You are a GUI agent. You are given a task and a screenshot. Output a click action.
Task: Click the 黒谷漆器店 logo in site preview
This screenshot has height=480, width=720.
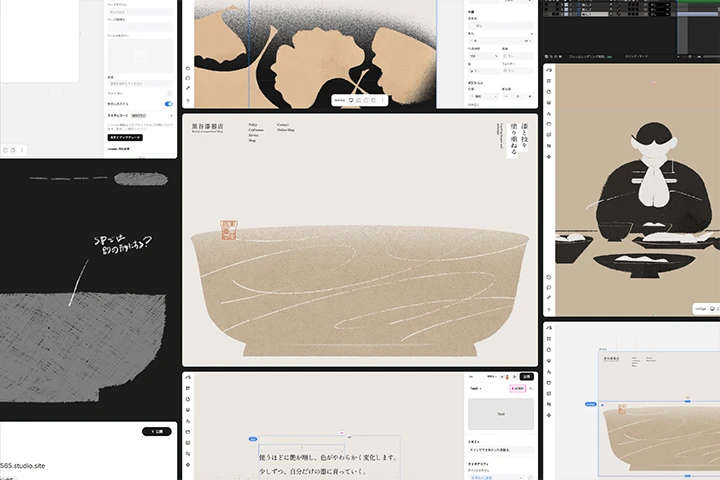(x=208, y=127)
